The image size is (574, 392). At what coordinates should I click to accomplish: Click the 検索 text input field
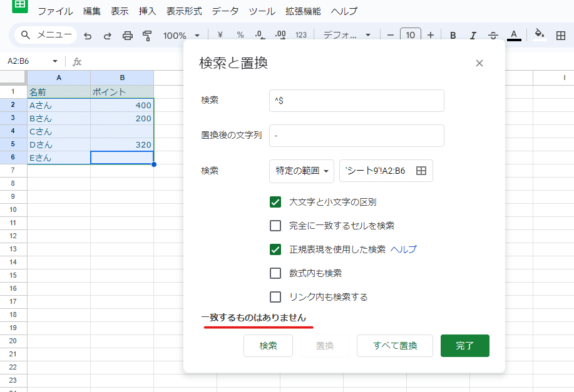(357, 101)
